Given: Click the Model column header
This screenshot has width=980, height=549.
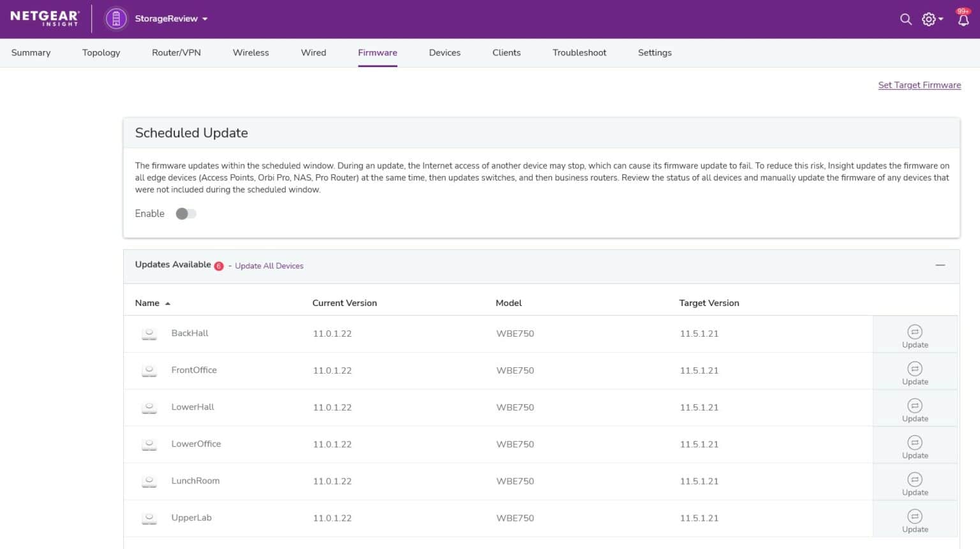Looking at the screenshot, I should (x=509, y=303).
